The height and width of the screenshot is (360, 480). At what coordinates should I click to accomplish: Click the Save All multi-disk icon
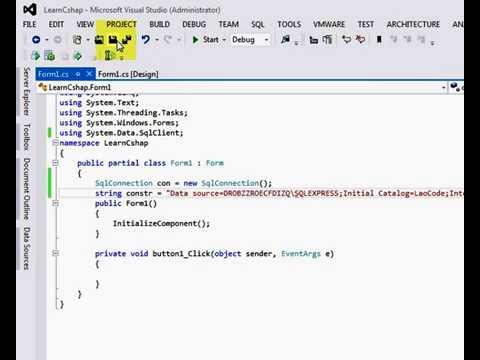point(127,40)
